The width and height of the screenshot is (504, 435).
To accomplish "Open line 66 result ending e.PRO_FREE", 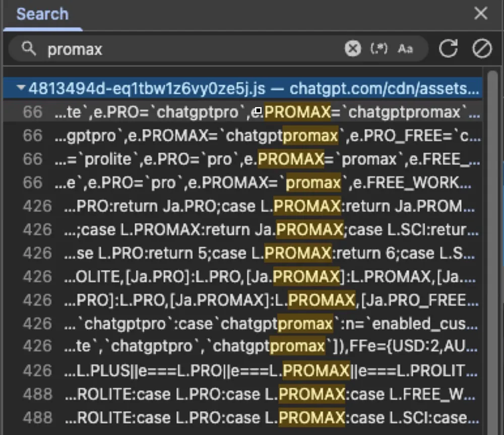I will [243, 136].
